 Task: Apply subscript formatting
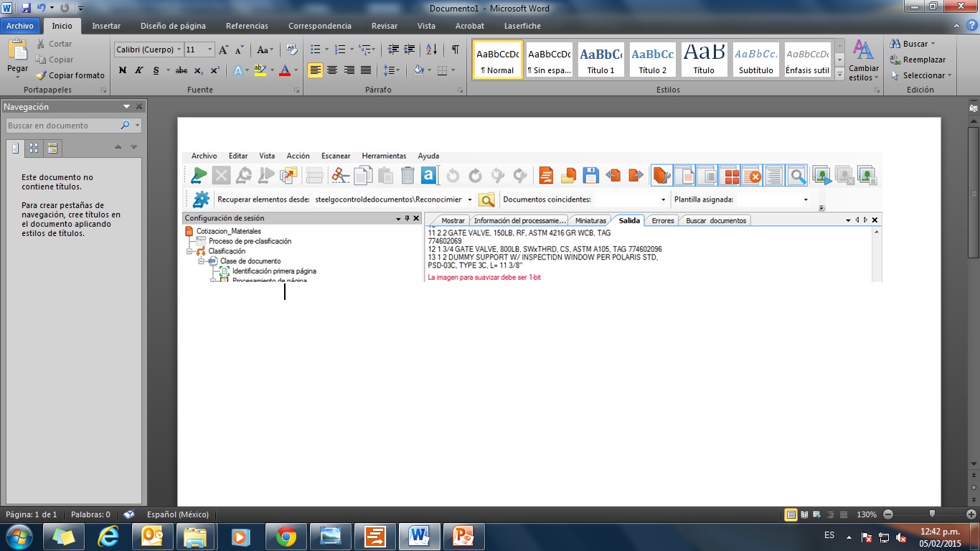tap(199, 70)
